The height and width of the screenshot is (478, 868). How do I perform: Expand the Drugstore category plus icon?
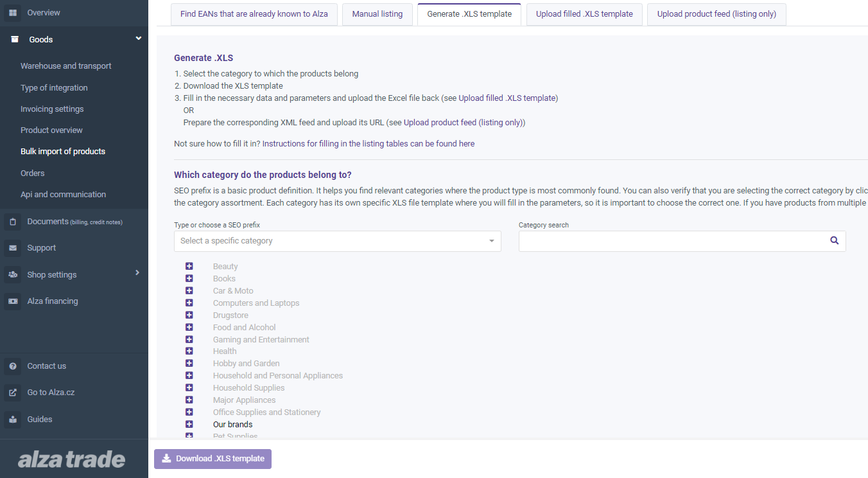pyautogui.click(x=189, y=315)
